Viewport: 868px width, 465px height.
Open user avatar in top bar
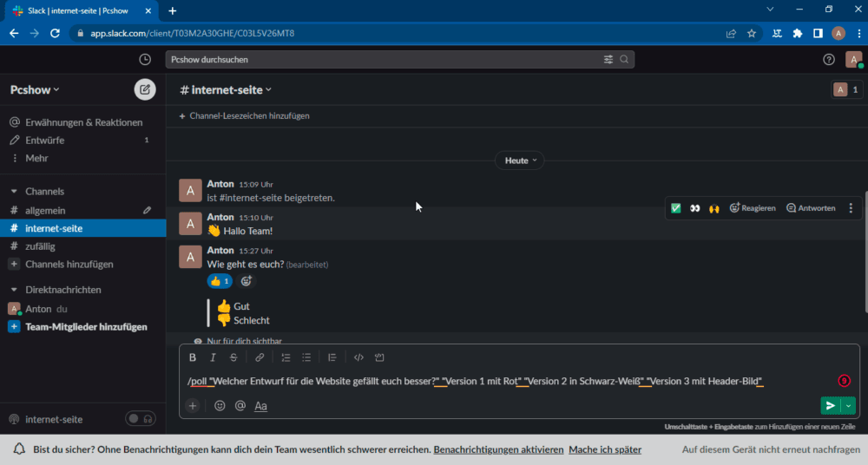point(853,59)
